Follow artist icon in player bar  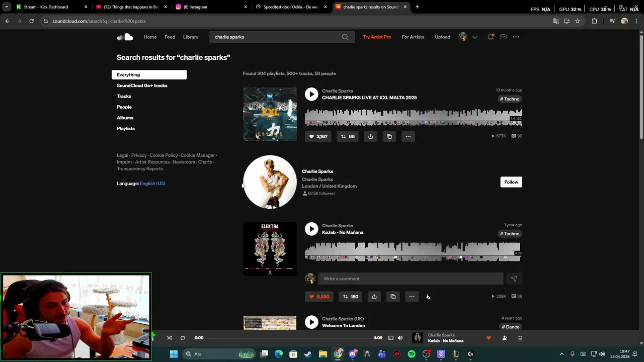(505, 338)
